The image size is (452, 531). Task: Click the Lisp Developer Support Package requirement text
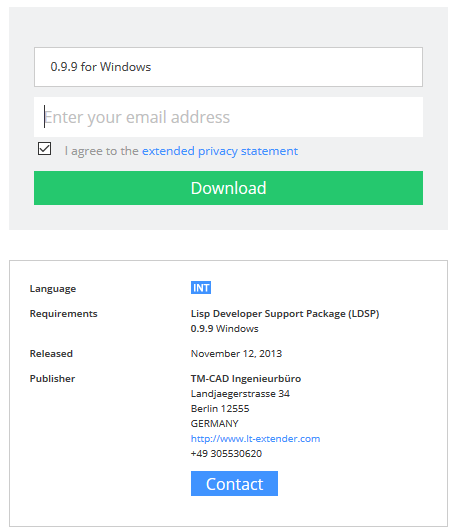(x=285, y=314)
